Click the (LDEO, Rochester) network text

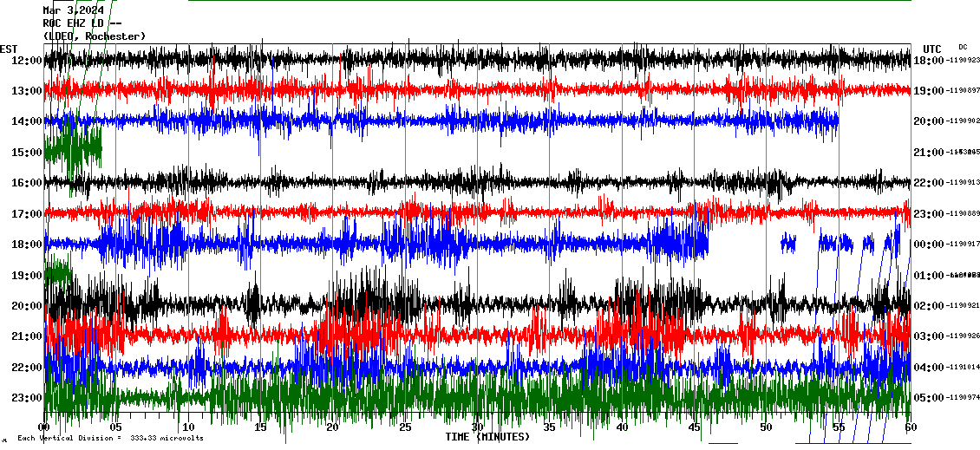point(94,36)
